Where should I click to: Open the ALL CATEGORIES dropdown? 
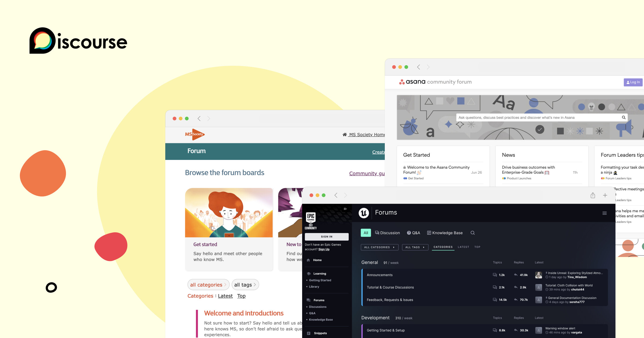(379, 247)
